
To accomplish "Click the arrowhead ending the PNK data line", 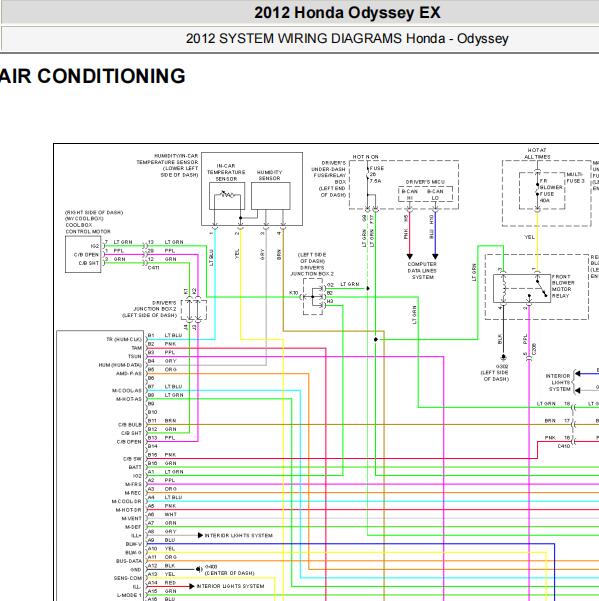I will pyautogui.click(x=410, y=256).
